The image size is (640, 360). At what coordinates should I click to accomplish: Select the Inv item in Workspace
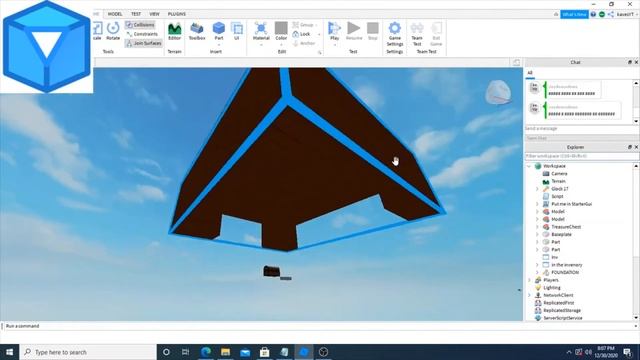[x=554, y=257]
